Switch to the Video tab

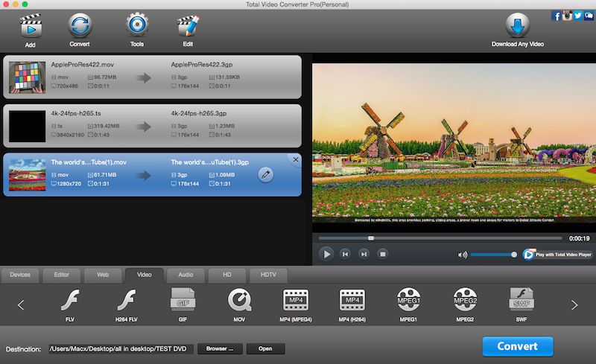pos(145,275)
